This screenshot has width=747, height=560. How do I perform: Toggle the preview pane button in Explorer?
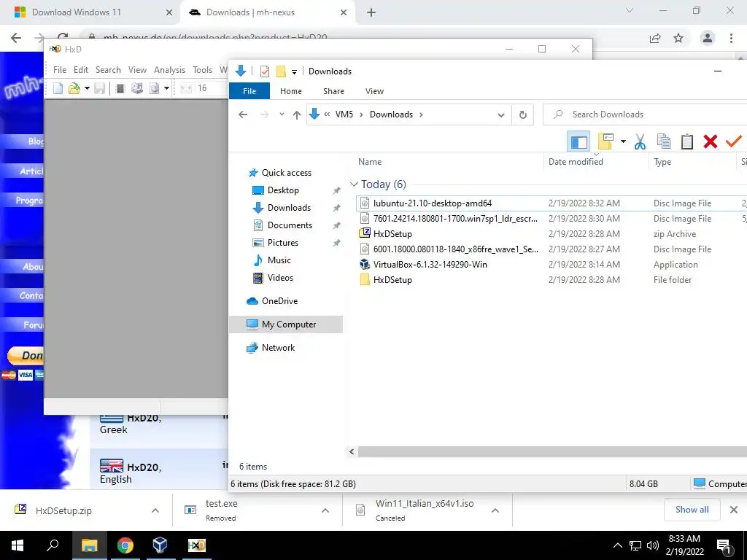578,141
